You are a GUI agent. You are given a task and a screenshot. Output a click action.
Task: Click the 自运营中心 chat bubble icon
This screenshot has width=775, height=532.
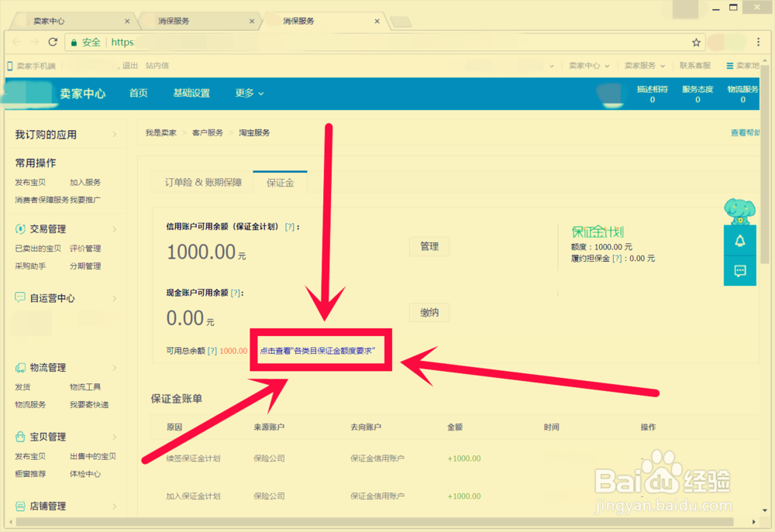[19, 297]
